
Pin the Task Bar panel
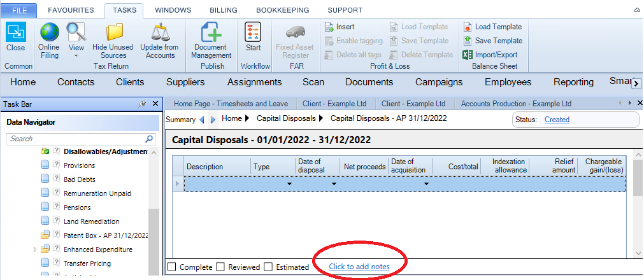tap(142, 104)
